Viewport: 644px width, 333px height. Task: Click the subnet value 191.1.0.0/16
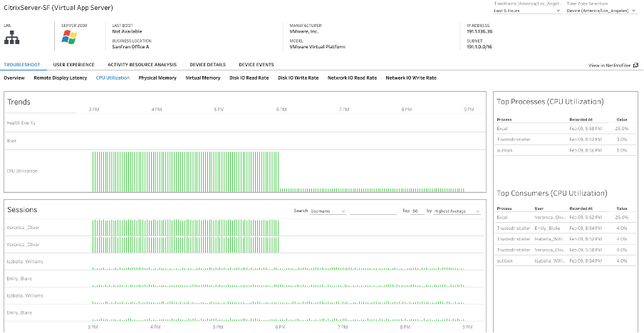tap(479, 47)
